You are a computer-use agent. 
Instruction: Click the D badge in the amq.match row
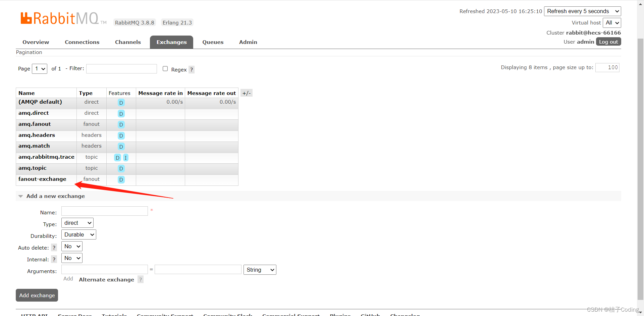(x=121, y=147)
